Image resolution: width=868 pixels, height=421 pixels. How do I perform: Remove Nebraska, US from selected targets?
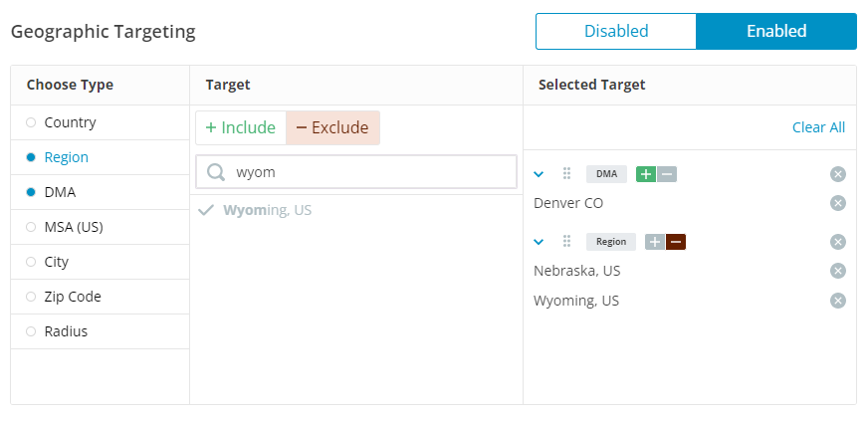point(838,271)
